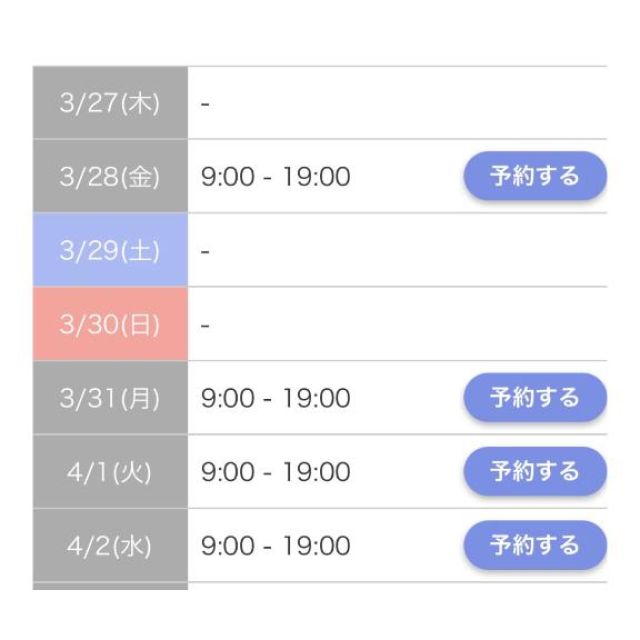Viewport: 640px width, 640px height.
Task: Click the 3/27(木) date cell
Action: (x=110, y=103)
